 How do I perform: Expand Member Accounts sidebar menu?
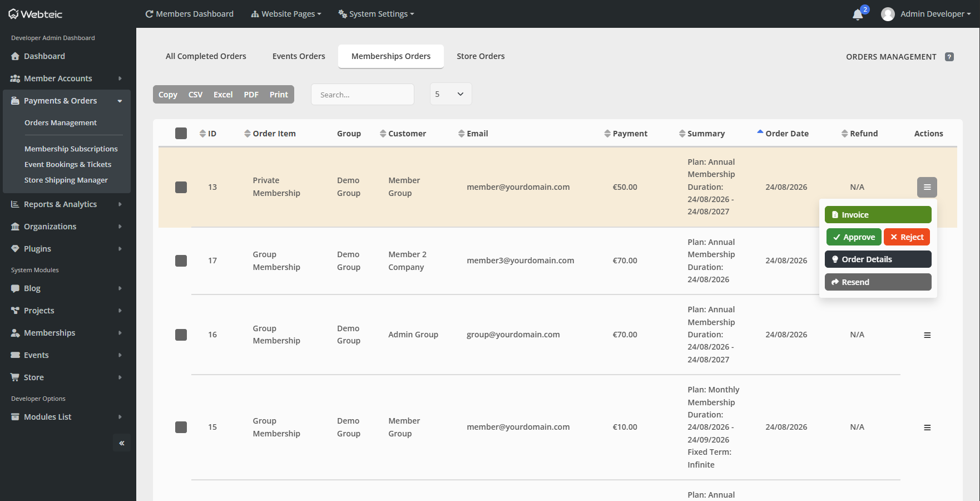click(67, 78)
